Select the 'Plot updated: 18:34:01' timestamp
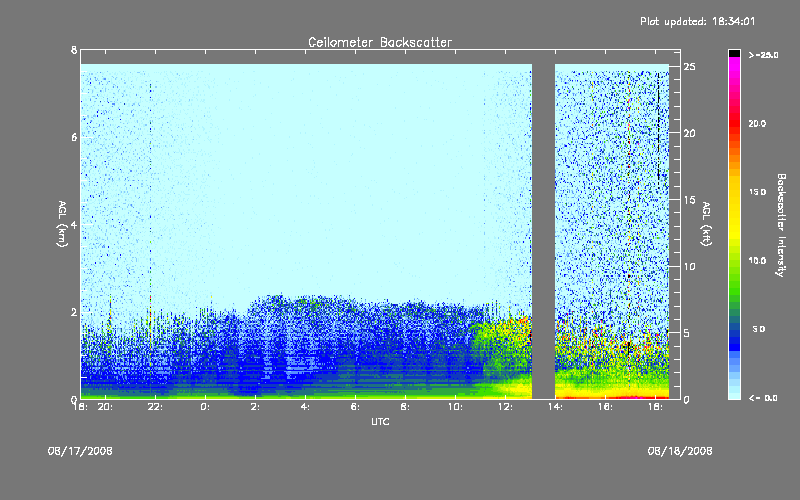 click(697, 21)
